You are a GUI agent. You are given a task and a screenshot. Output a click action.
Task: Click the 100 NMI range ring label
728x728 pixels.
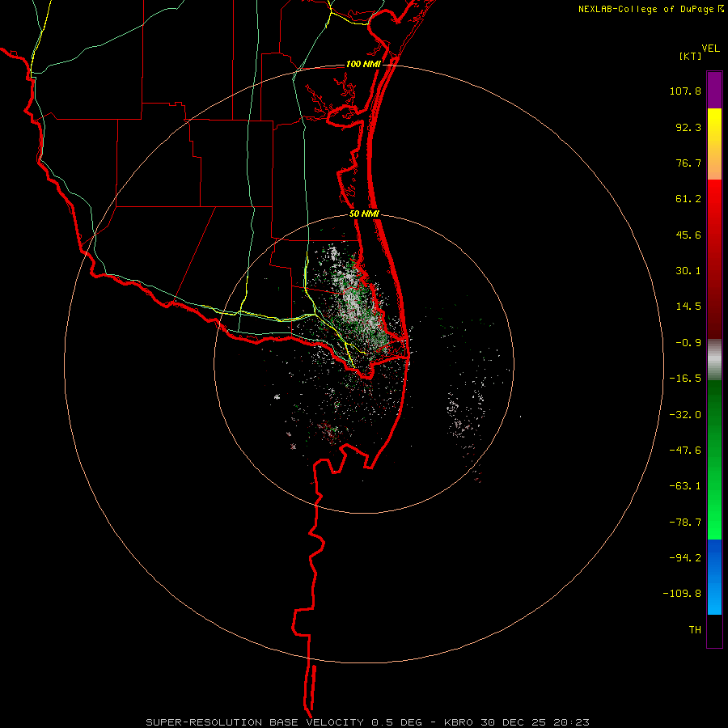(363, 64)
